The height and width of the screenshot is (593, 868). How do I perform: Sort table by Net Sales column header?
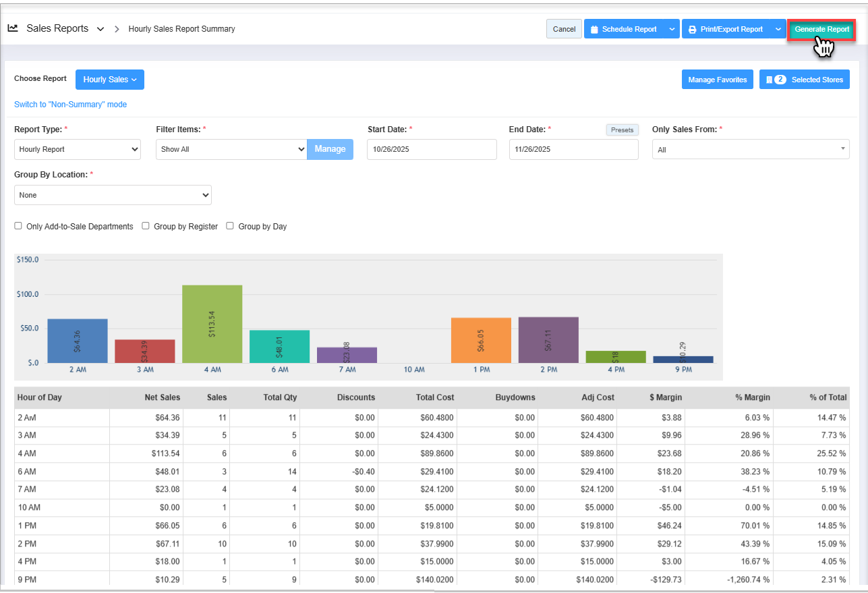point(162,397)
